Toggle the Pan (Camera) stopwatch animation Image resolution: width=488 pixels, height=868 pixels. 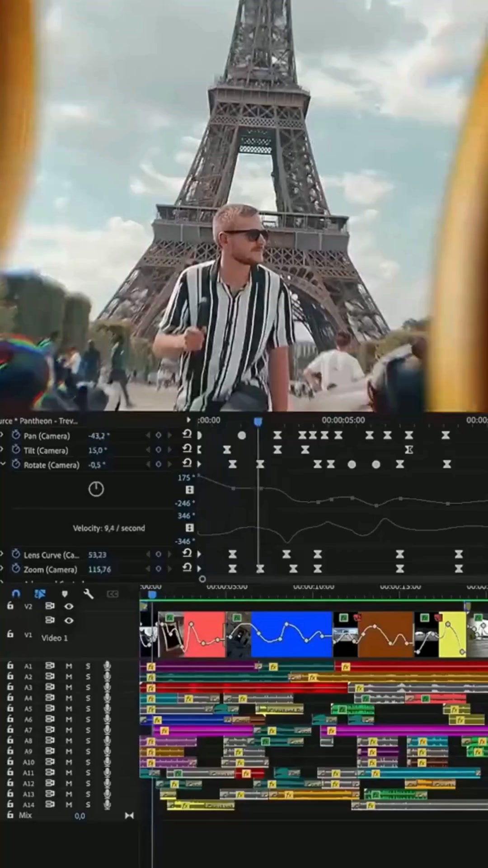tap(16, 435)
